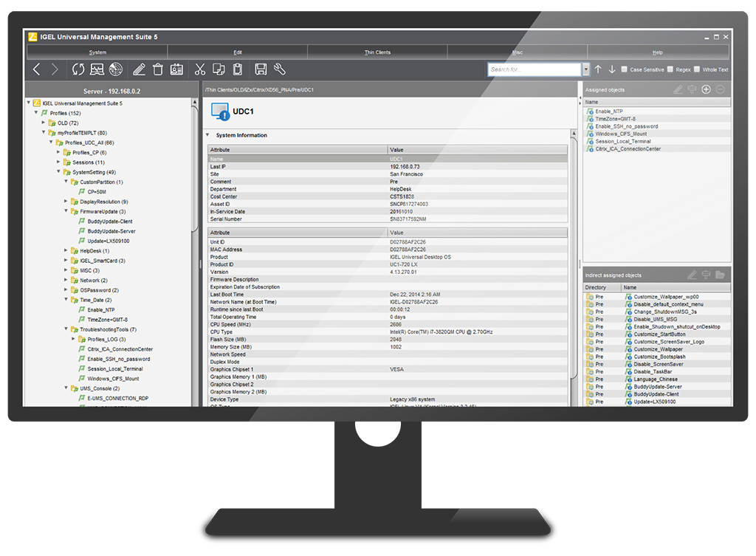Select Language_Chinese in indirect objects list
The height and width of the screenshot is (556, 756).
coord(656,379)
